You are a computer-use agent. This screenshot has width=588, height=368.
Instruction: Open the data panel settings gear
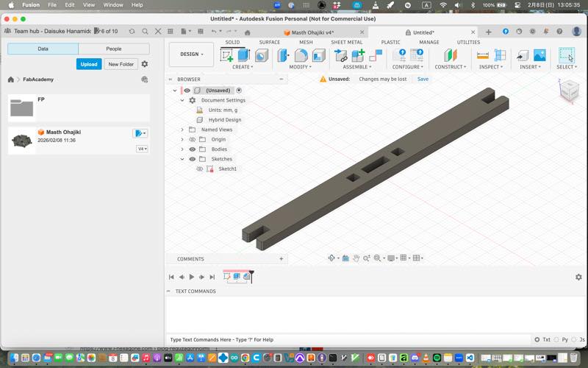point(145,64)
